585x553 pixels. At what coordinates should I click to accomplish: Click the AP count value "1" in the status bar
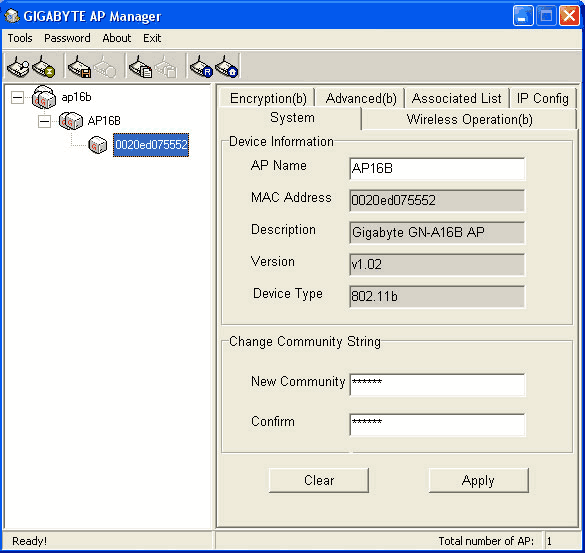549,541
